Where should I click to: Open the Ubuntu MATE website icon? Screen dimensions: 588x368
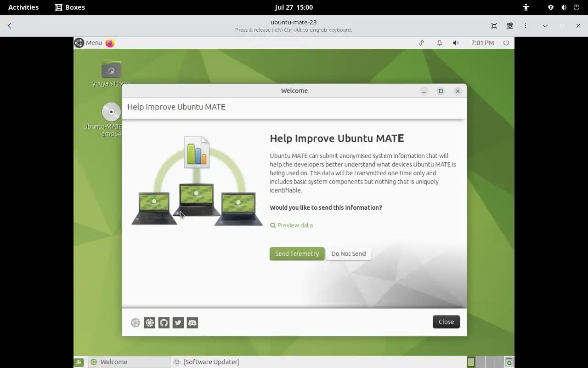pyautogui.click(x=136, y=323)
